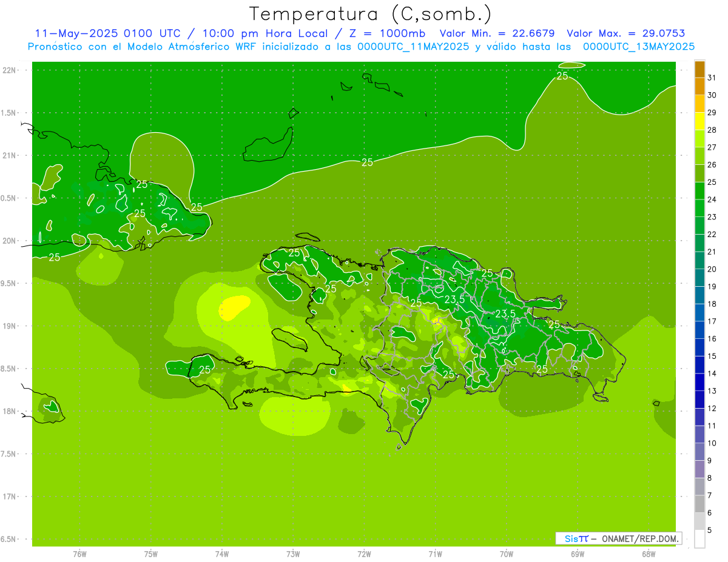Click "Valor Max. = 29.0753" in header
Screen dimensions: 728x562
coord(625,33)
